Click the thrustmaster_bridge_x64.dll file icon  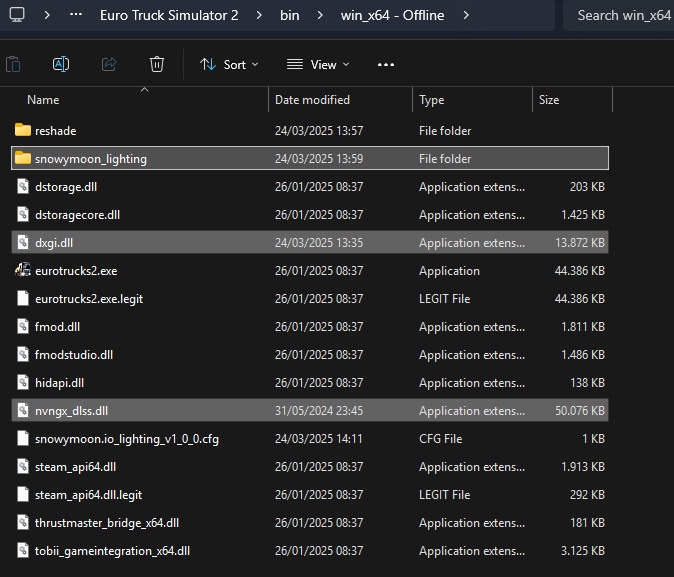[23, 522]
